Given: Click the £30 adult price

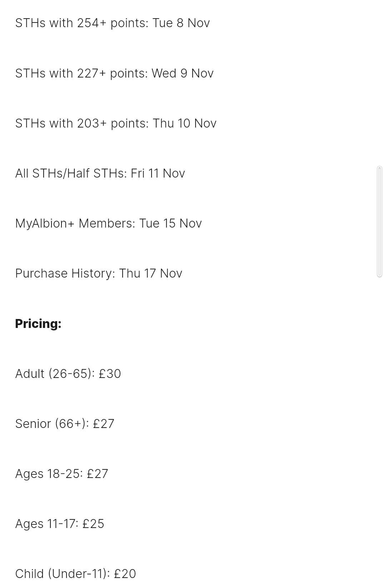Looking at the screenshot, I should 110,374.
